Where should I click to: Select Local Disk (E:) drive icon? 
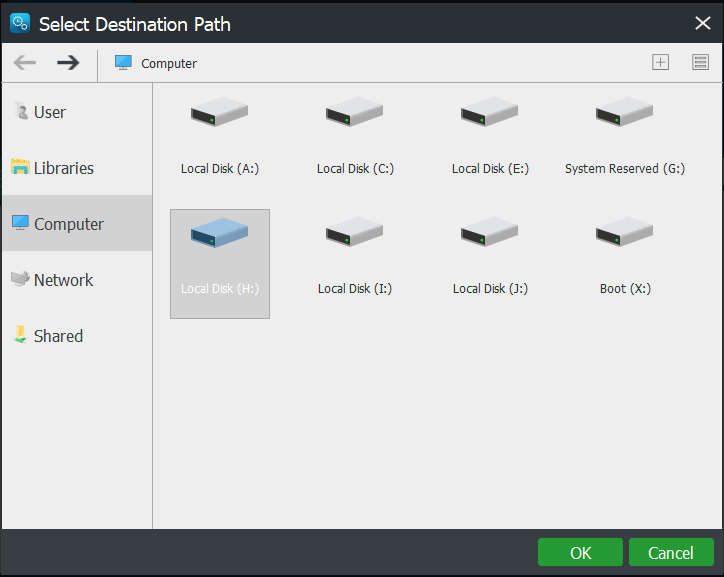489,112
